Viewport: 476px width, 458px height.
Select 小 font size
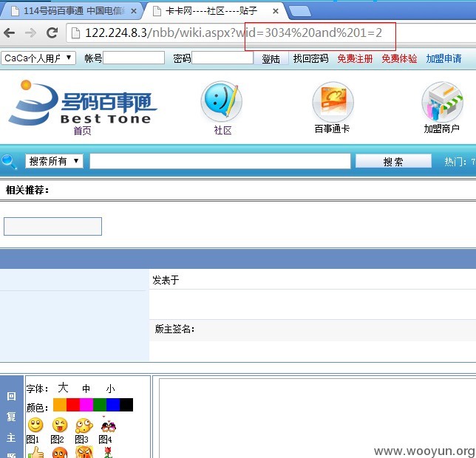[x=111, y=389]
